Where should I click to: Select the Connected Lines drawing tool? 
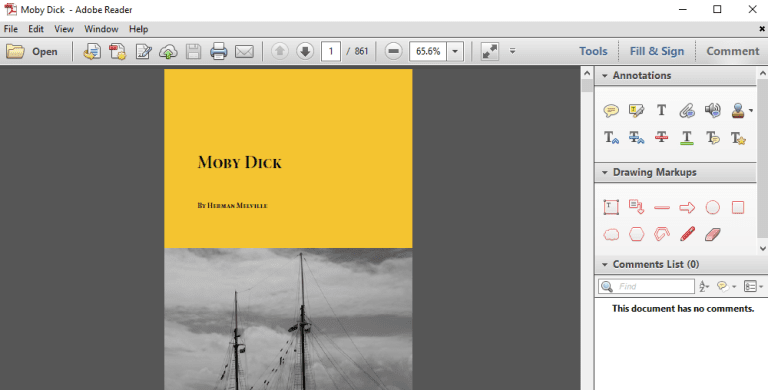point(662,234)
